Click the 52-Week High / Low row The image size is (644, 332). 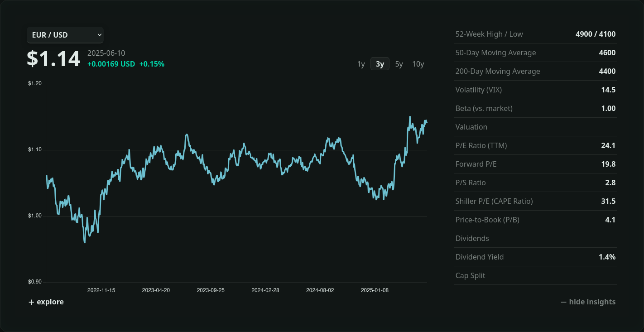(535, 34)
